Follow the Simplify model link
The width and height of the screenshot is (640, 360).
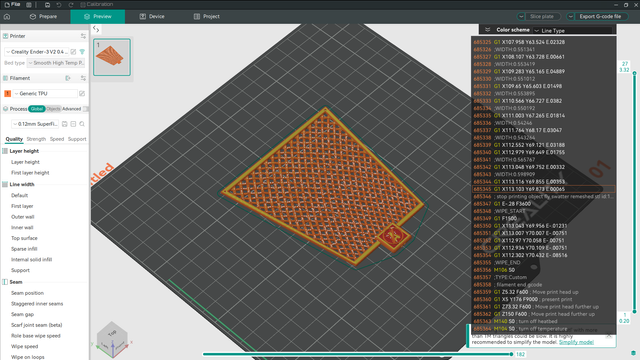click(576, 342)
